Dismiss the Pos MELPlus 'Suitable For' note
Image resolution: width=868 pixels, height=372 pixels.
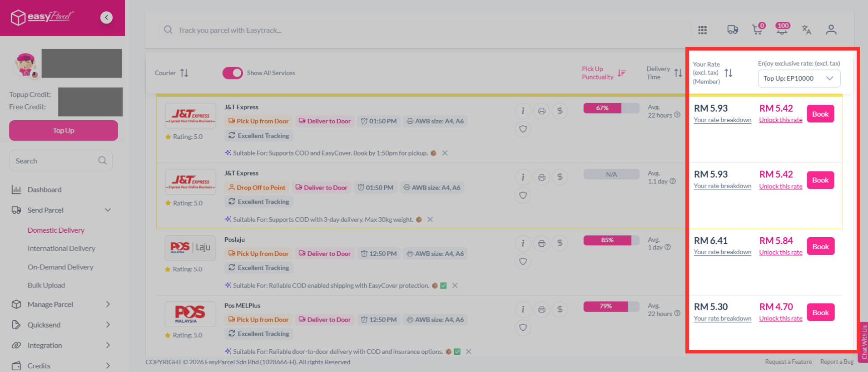(x=468, y=352)
